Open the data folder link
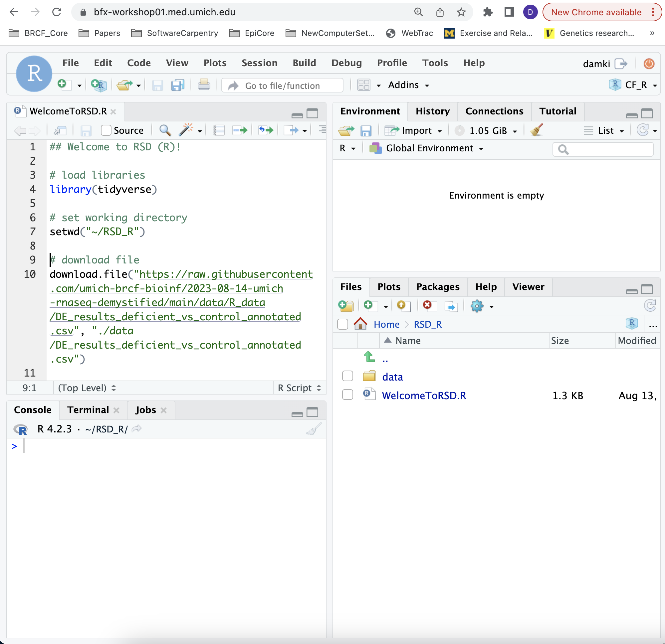 pyautogui.click(x=392, y=377)
